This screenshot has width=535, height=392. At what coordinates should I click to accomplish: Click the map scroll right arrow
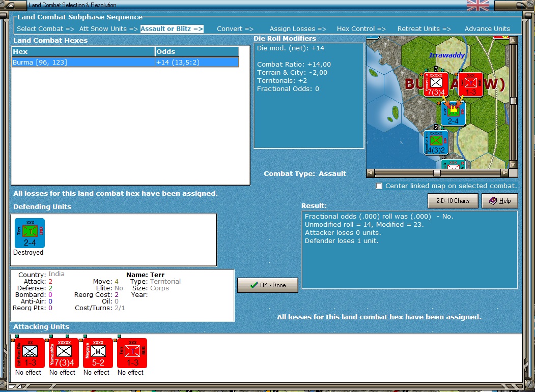point(504,173)
